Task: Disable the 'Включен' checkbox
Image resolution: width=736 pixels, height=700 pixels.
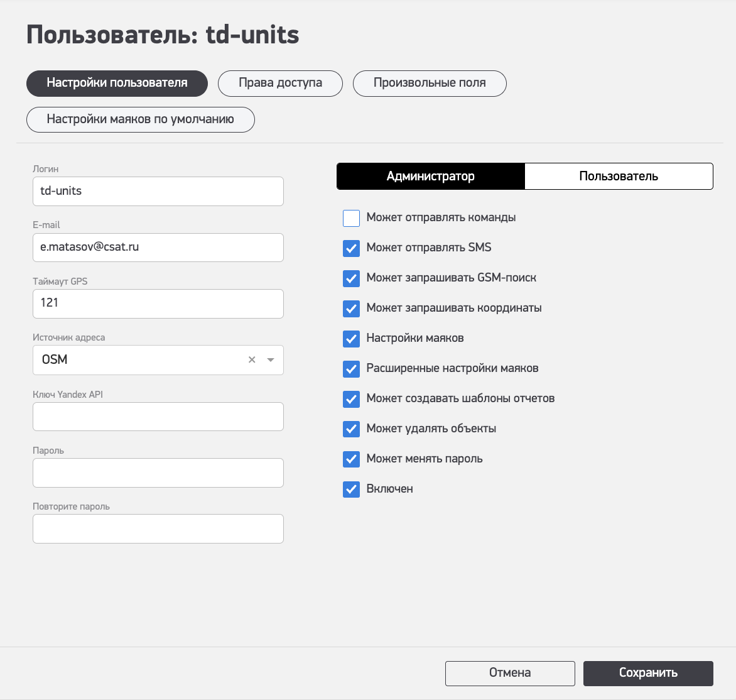Action: click(x=351, y=489)
